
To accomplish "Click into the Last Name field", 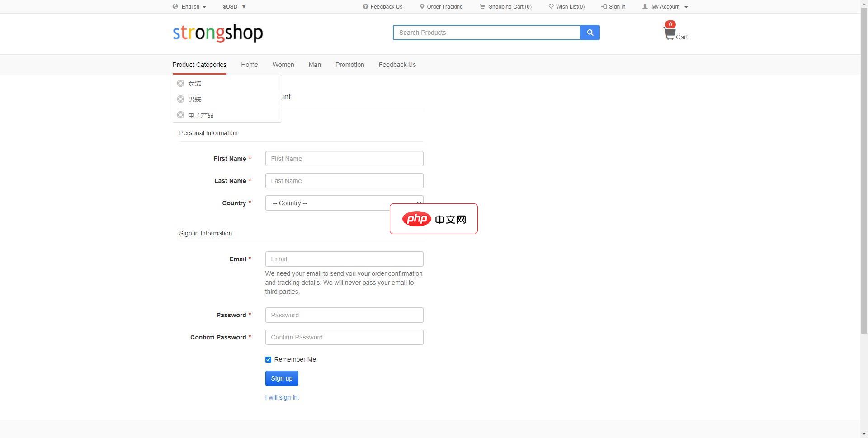I will click(x=344, y=181).
